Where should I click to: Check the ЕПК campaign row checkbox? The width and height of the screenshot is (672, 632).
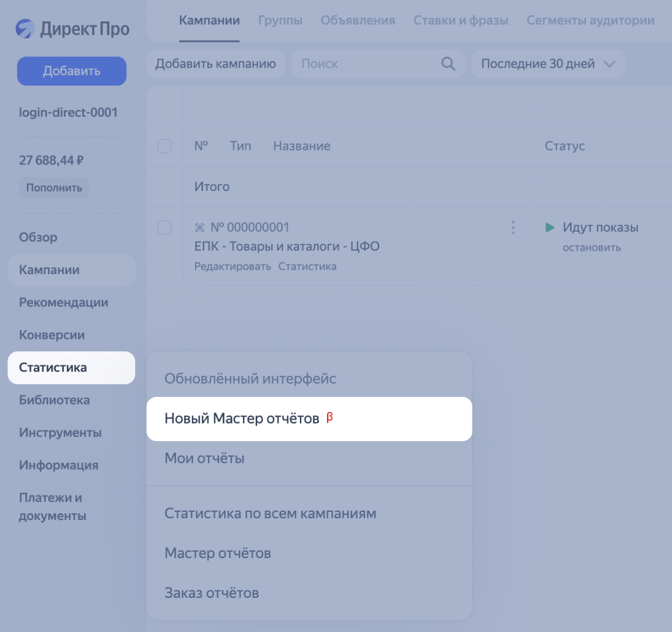[x=164, y=228]
